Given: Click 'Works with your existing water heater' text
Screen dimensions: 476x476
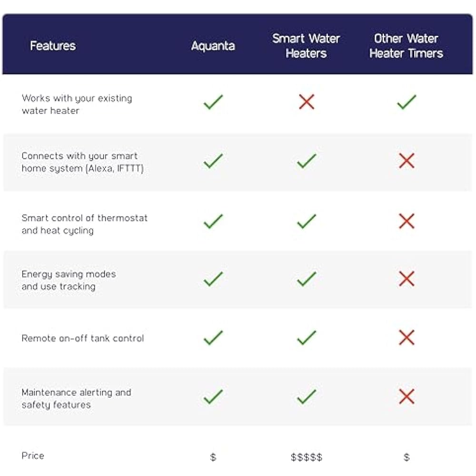Looking at the screenshot, I should tap(77, 104).
